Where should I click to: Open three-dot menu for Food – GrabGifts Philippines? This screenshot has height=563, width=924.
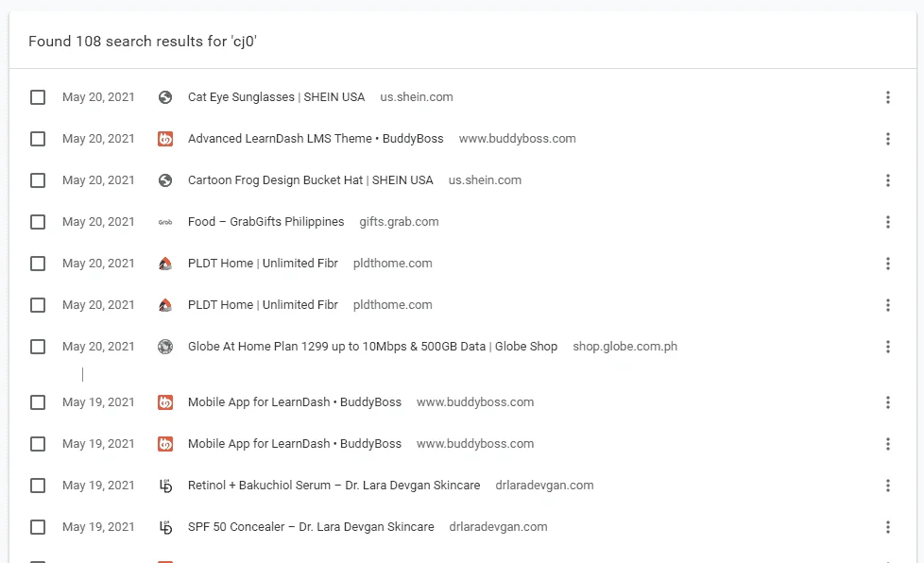887,222
